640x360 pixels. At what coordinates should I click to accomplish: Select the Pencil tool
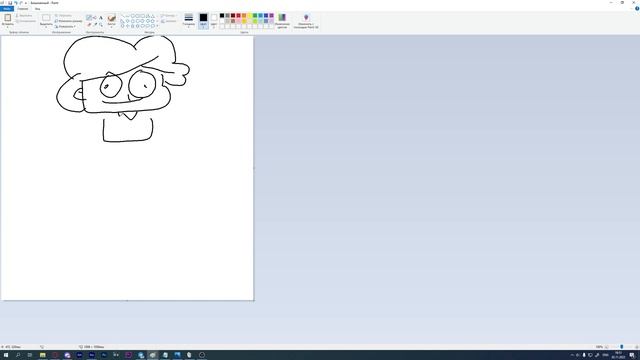(x=89, y=18)
